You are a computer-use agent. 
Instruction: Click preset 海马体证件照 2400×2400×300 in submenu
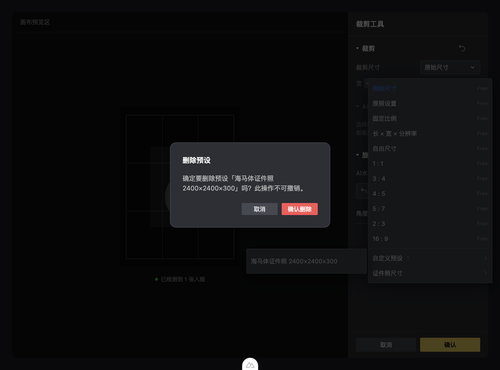(306, 261)
